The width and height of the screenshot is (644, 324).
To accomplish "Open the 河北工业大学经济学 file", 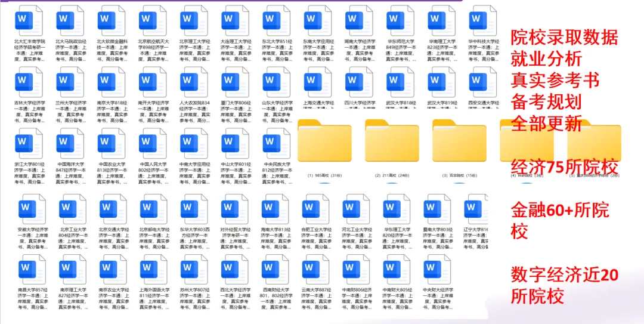I will click(x=356, y=209).
